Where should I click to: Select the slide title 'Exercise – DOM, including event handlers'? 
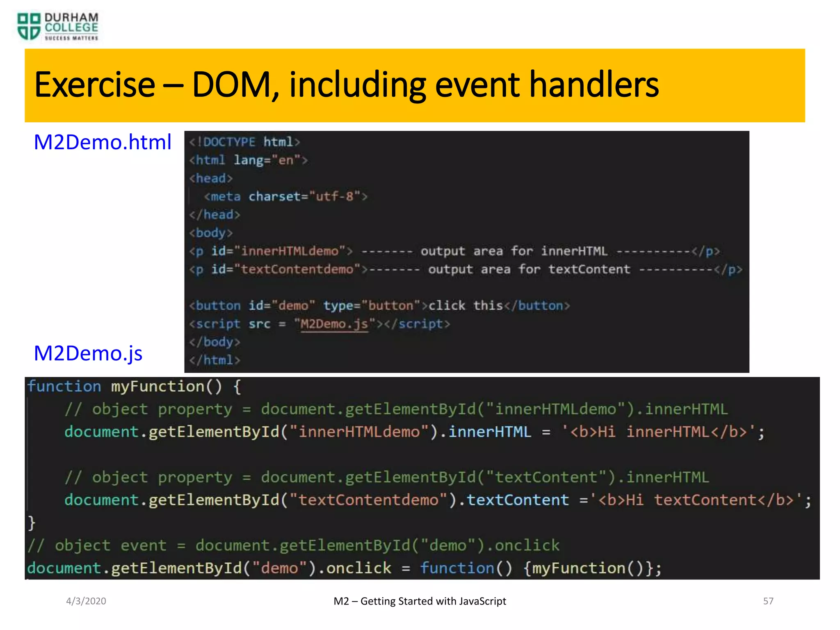click(x=347, y=84)
